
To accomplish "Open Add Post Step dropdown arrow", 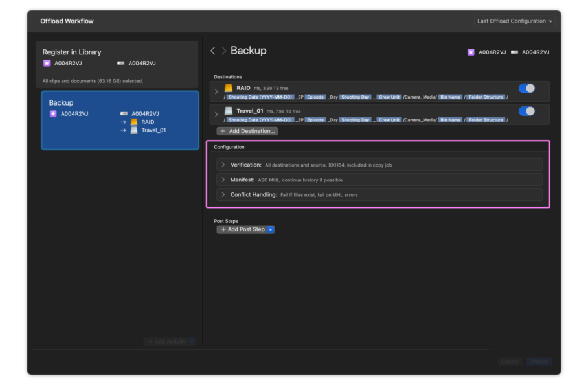I will click(x=271, y=229).
